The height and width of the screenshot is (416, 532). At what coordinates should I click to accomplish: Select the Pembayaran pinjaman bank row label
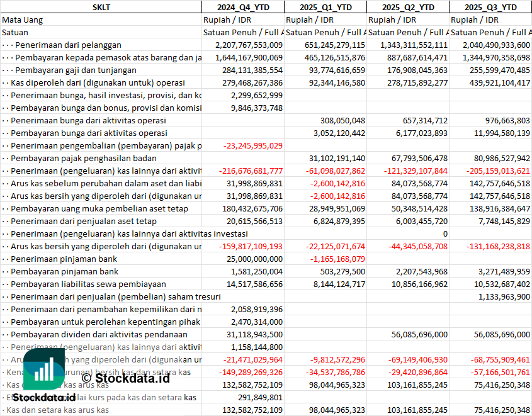tap(64, 271)
